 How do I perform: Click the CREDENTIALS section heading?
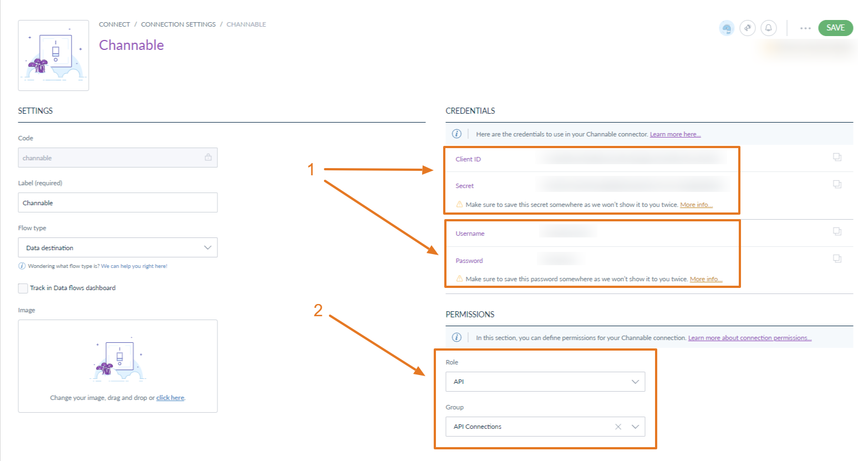pyautogui.click(x=470, y=111)
